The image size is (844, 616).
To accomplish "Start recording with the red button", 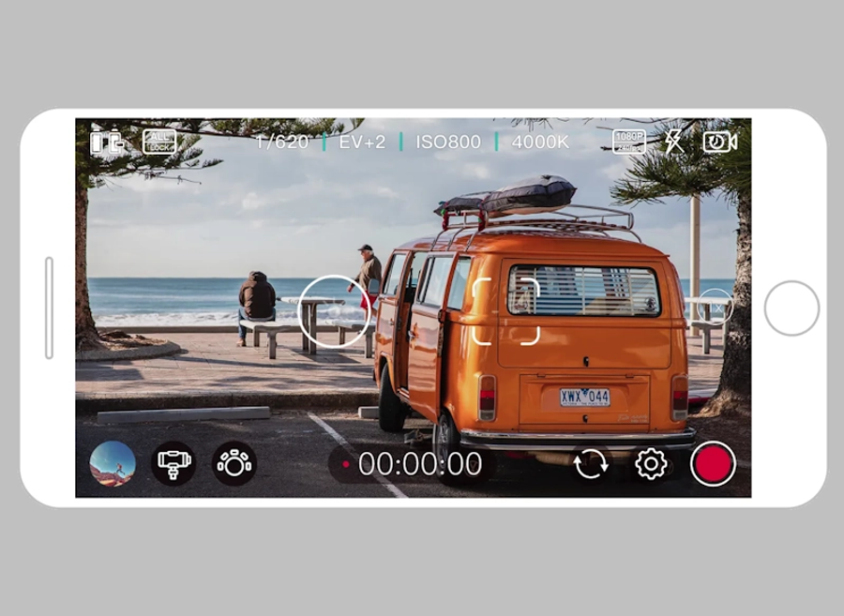I will pyautogui.click(x=714, y=464).
